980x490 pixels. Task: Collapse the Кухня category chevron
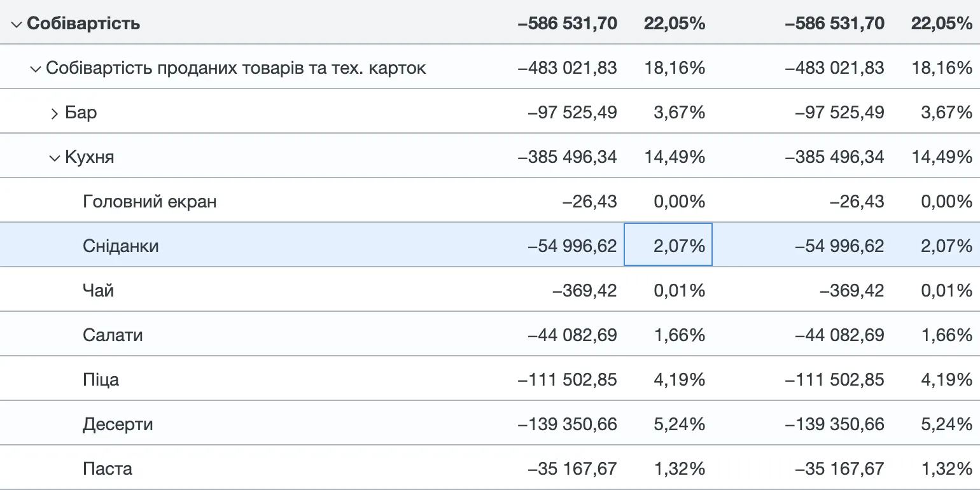click(x=55, y=157)
